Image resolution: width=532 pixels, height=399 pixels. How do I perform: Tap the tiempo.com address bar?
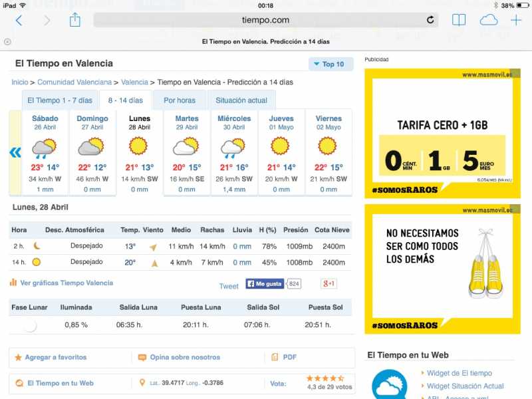pos(265,20)
